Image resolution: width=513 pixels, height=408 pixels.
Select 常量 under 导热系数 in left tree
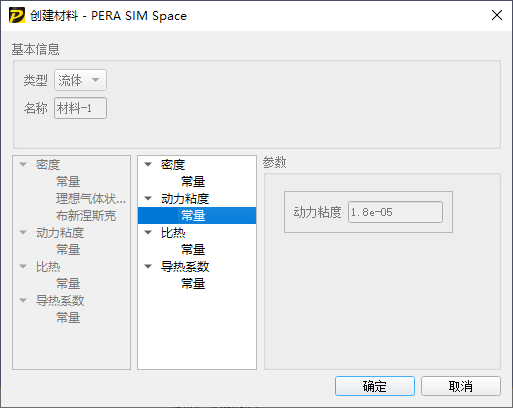[x=68, y=317]
